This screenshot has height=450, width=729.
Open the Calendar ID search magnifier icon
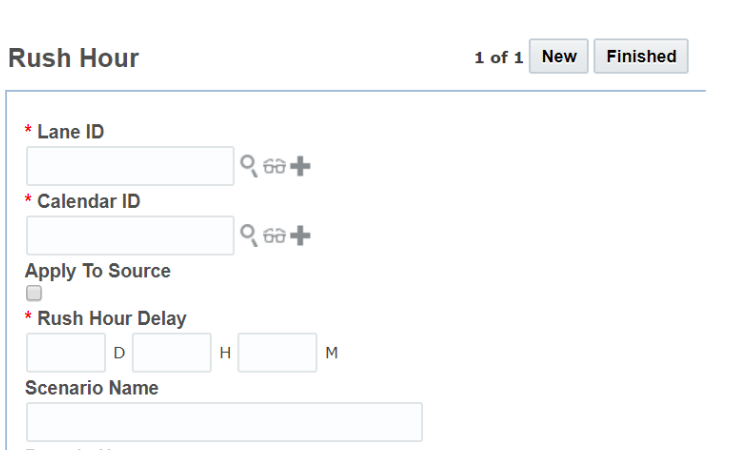point(249,236)
